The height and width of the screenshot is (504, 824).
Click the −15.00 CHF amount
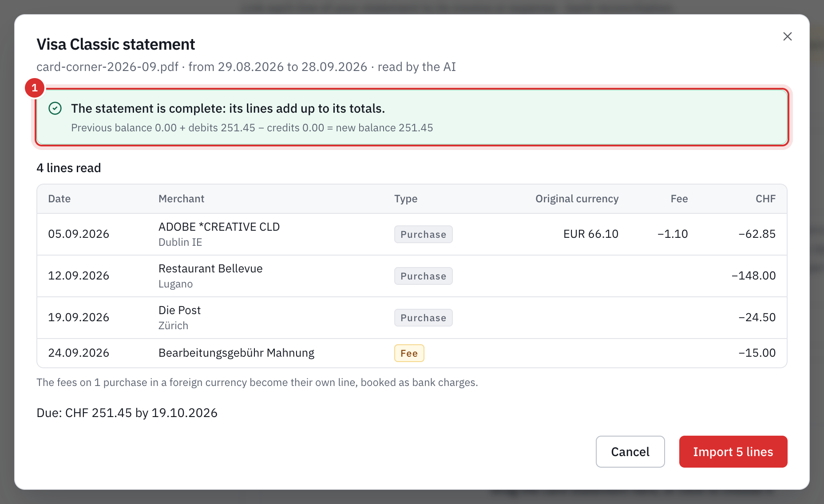point(757,353)
